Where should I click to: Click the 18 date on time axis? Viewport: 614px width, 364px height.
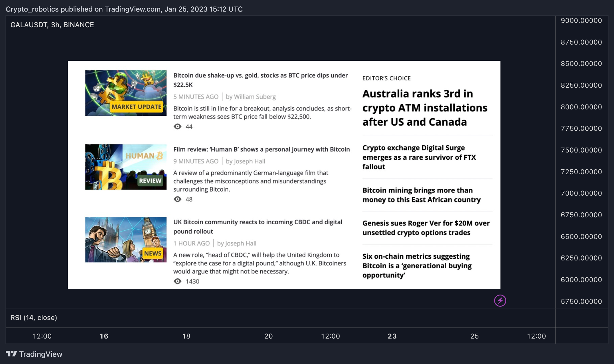click(x=186, y=336)
